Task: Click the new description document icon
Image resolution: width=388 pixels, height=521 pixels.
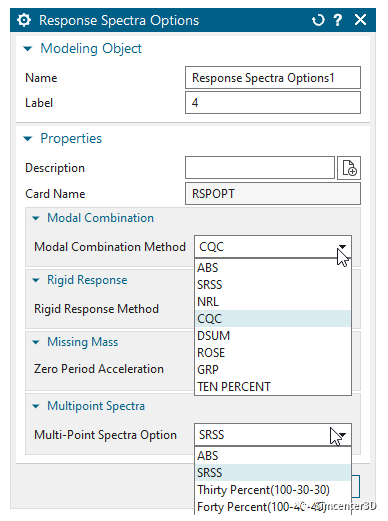Action: [x=349, y=168]
